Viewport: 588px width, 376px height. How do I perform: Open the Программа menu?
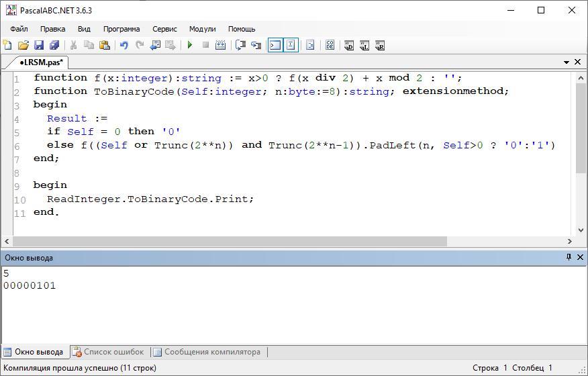point(121,29)
